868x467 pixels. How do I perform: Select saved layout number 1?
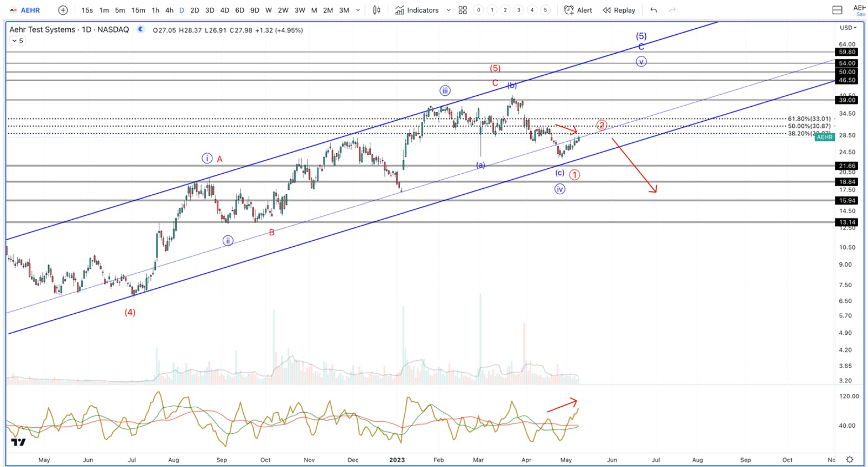491,10
